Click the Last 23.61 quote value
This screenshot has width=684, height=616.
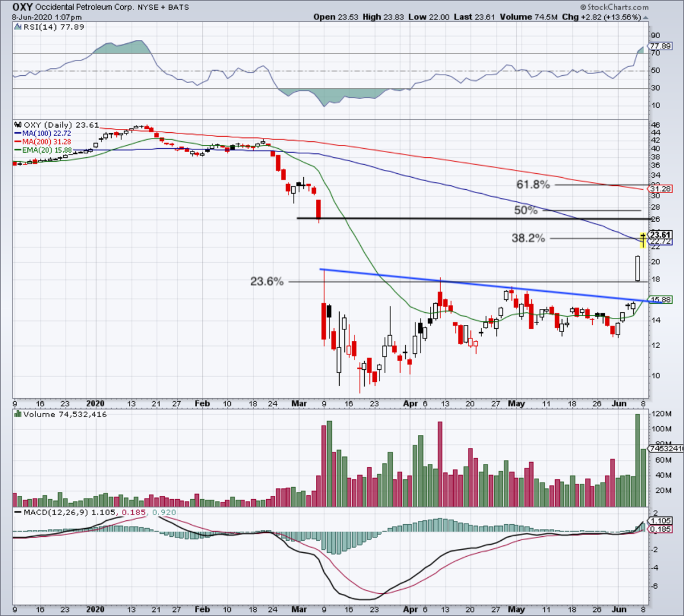coord(475,17)
